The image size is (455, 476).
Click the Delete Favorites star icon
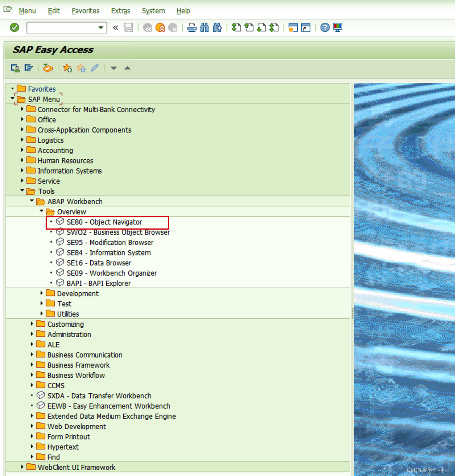tap(81, 68)
